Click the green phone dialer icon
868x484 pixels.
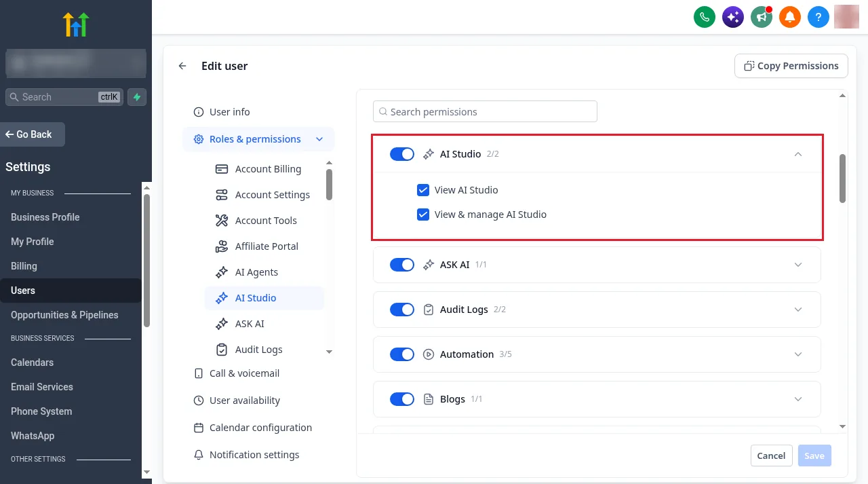(x=705, y=16)
